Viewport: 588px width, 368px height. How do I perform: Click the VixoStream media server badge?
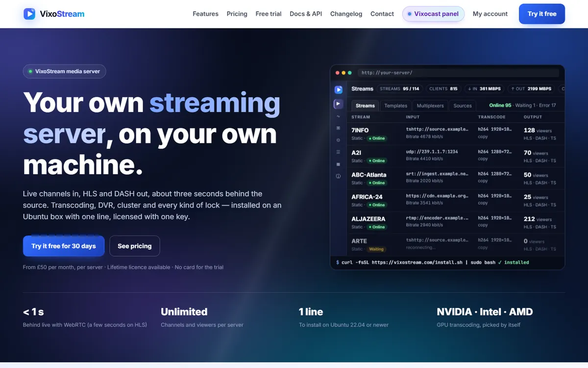[x=64, y=71]
